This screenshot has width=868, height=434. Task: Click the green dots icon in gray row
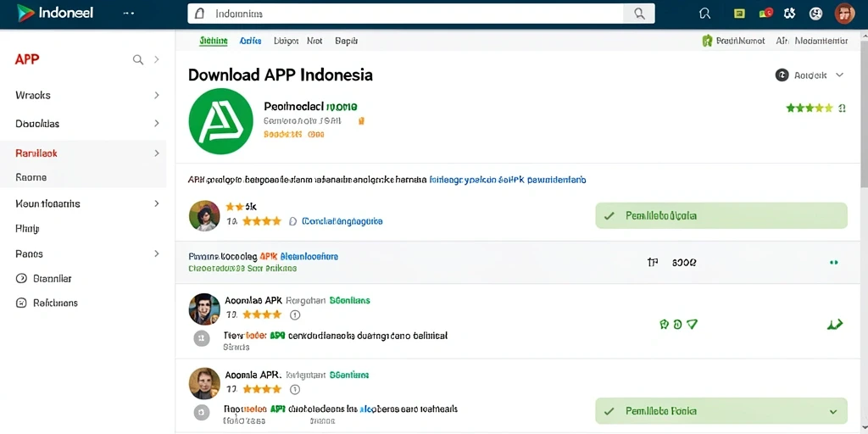(833, 263)
